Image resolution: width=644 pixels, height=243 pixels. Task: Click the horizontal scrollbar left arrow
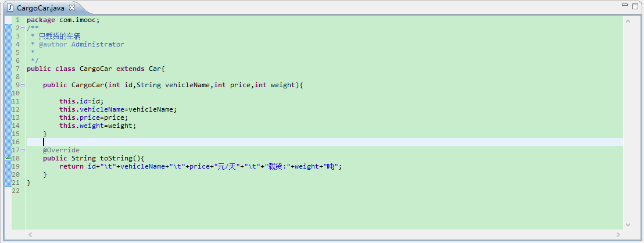(30, 234)
